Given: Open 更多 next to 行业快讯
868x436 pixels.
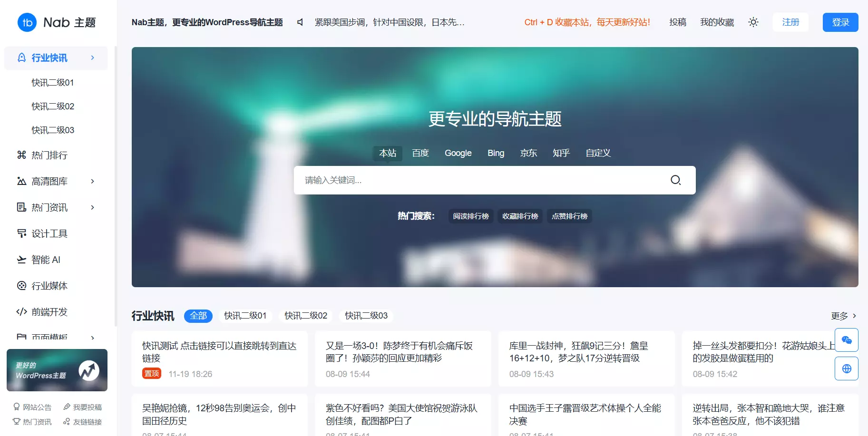Looking at the screenshot, I should click(x=843, y=315).
